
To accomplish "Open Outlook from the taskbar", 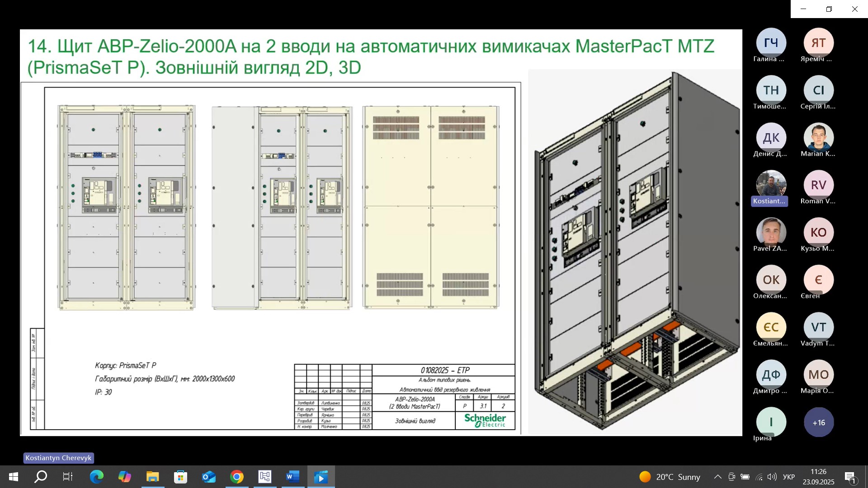I will pyautogui.click(x=208, y=477).
